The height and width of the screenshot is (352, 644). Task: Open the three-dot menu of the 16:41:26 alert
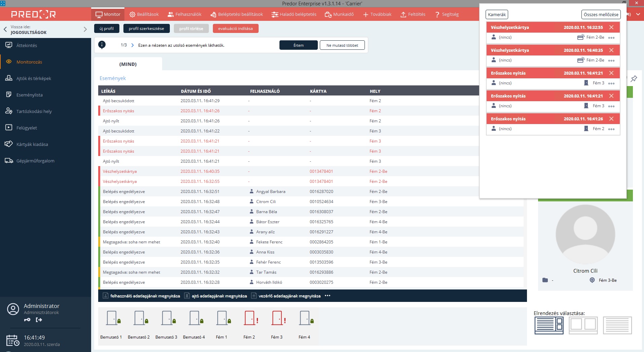click(611, 129)
